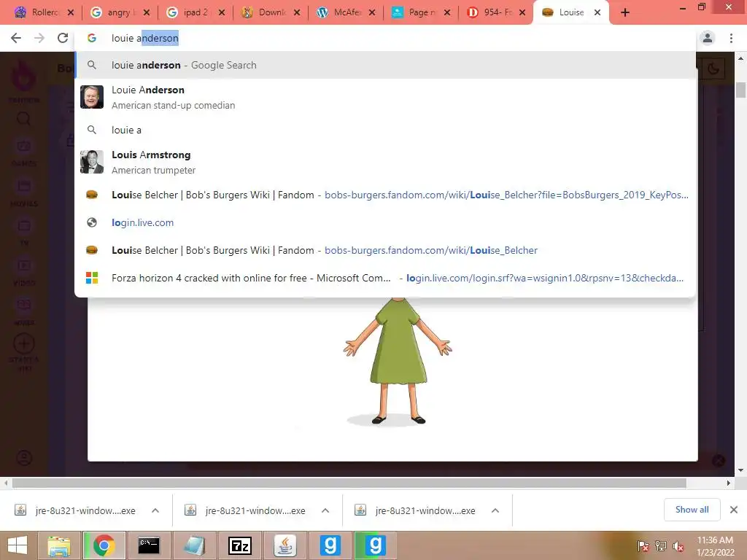Open File Explorer from the taskbar
Image resolution: width=747 pixels, height=560 pixels.
(x=59, y=545)
